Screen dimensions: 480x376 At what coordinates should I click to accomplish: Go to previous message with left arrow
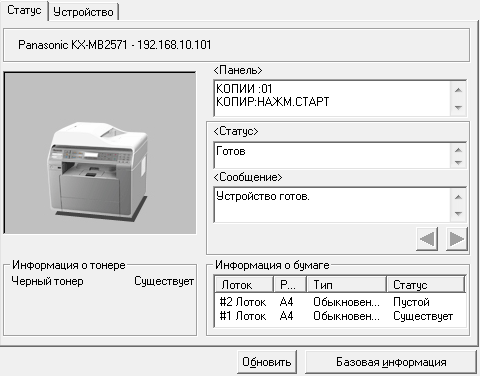pos(427,239)
